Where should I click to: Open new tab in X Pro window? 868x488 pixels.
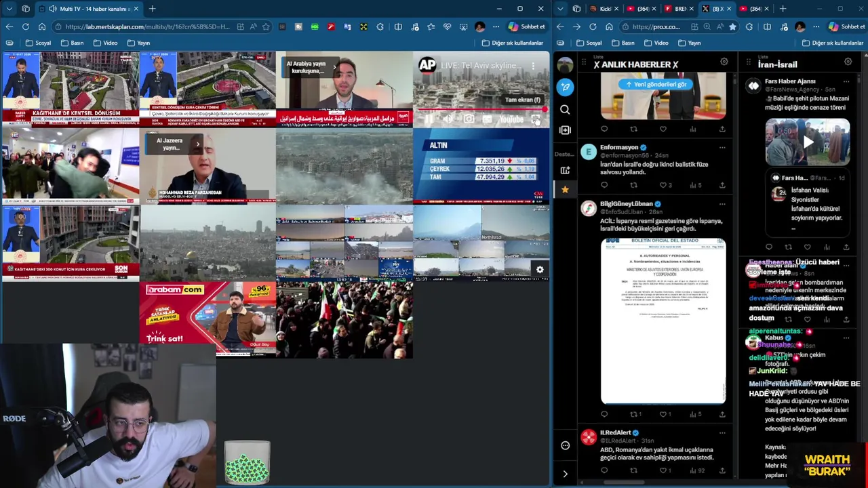coord(783,9)
